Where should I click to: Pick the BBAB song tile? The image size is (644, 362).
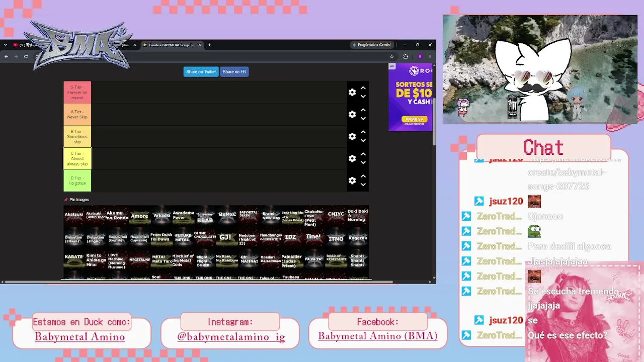tap(205, 215)
